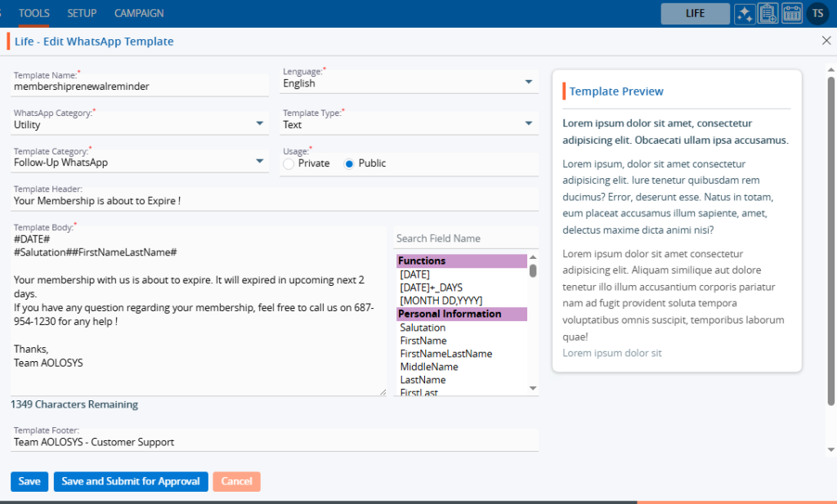Image resolution: width=837 pixels, height=504 pixels.
Task: Click the TS user avatar
Action: tap(817, 13)
